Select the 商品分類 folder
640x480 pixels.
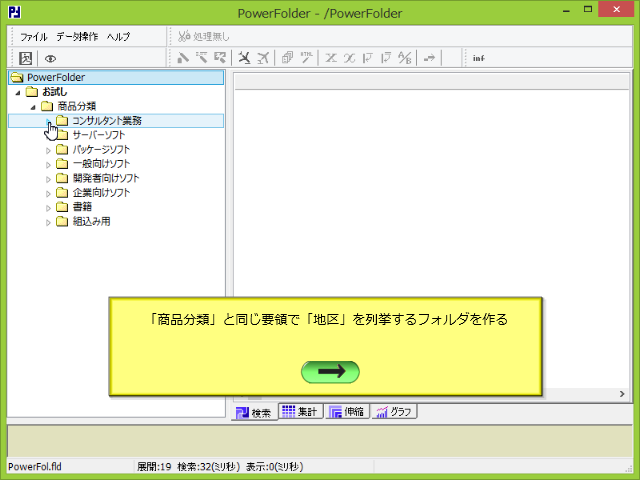[76, 106]
